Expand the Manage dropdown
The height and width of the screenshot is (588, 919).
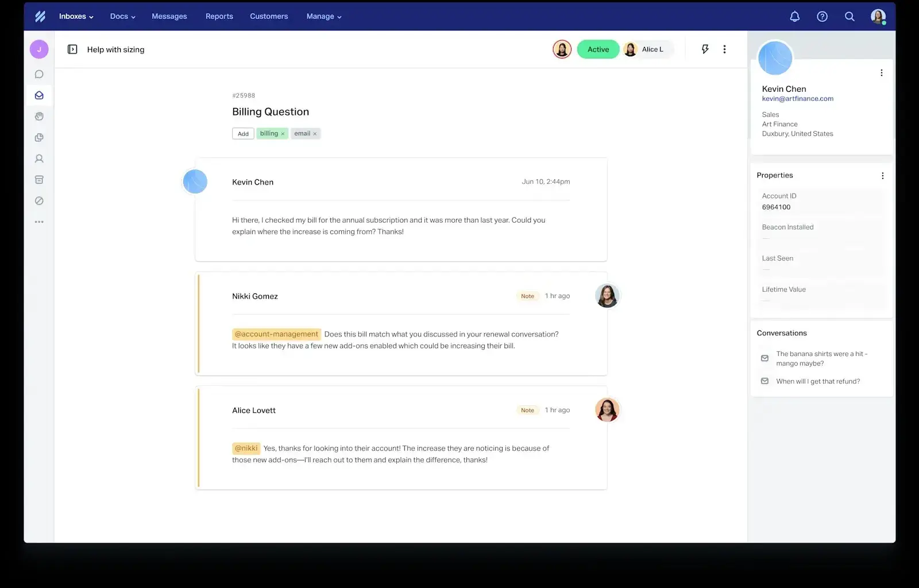[324, 17]
